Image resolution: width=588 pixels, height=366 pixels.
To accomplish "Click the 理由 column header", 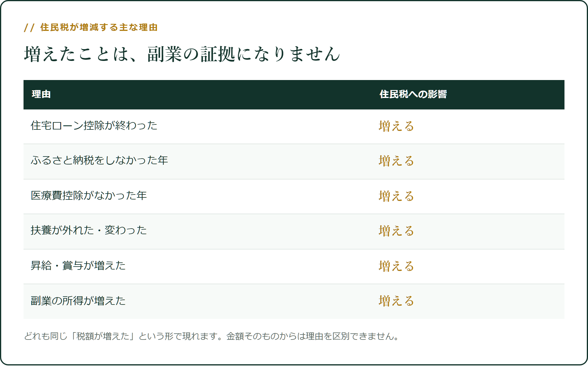I will (x=41, y=94).
